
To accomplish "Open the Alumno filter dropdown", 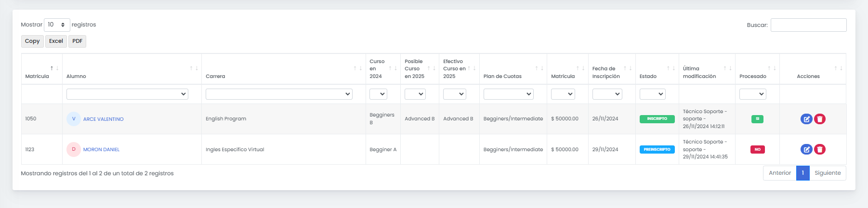I will point(127,94).
